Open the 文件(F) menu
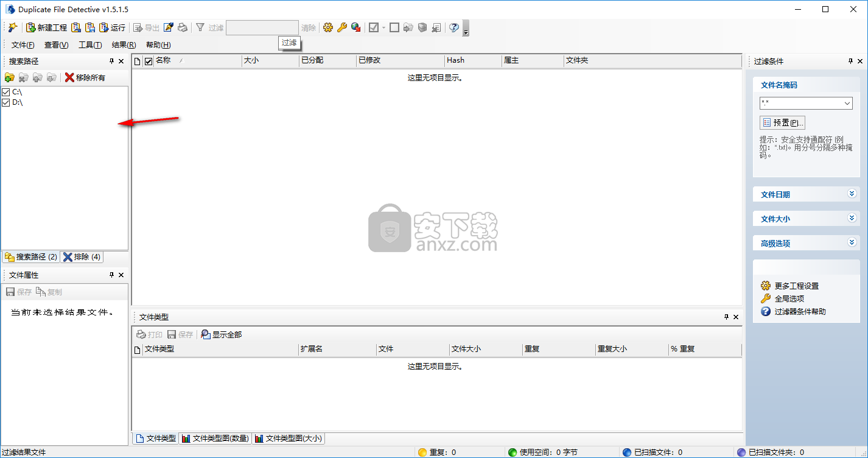This screenshot has width=868, height=458. [x=23, y=45]
